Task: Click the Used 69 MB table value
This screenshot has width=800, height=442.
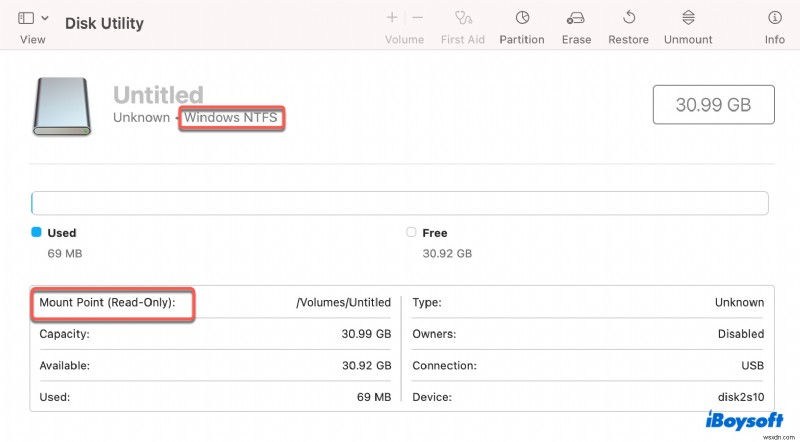Action: click(374, 397)
